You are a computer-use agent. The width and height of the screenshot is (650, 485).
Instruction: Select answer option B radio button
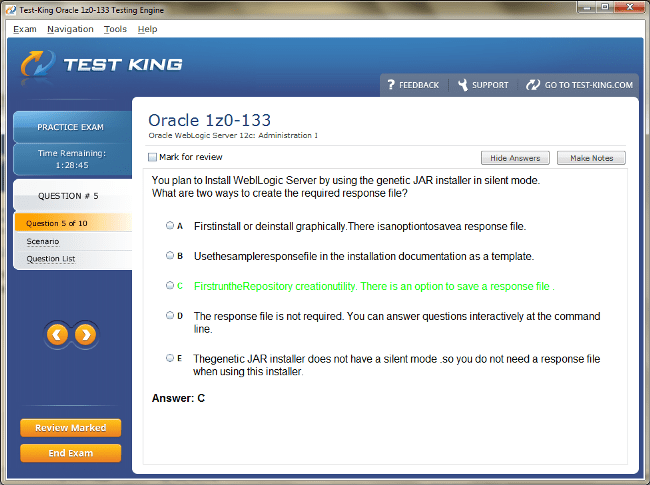coord(170,255)
